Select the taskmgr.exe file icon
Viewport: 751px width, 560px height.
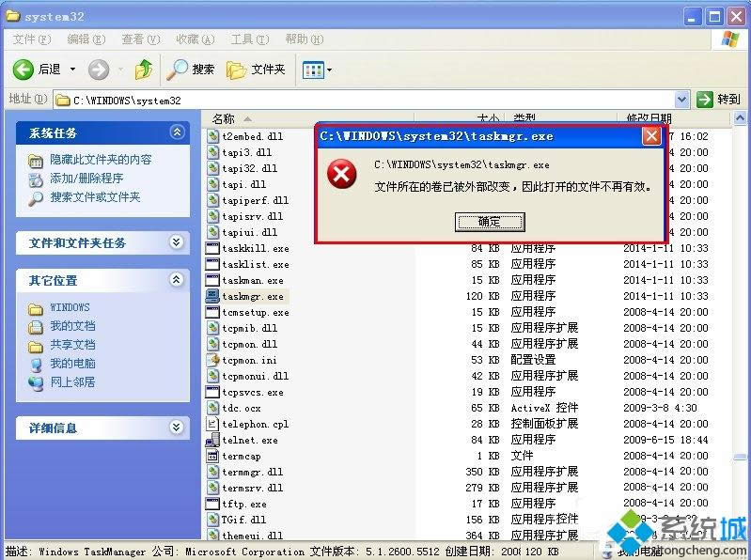coord(213,296)
